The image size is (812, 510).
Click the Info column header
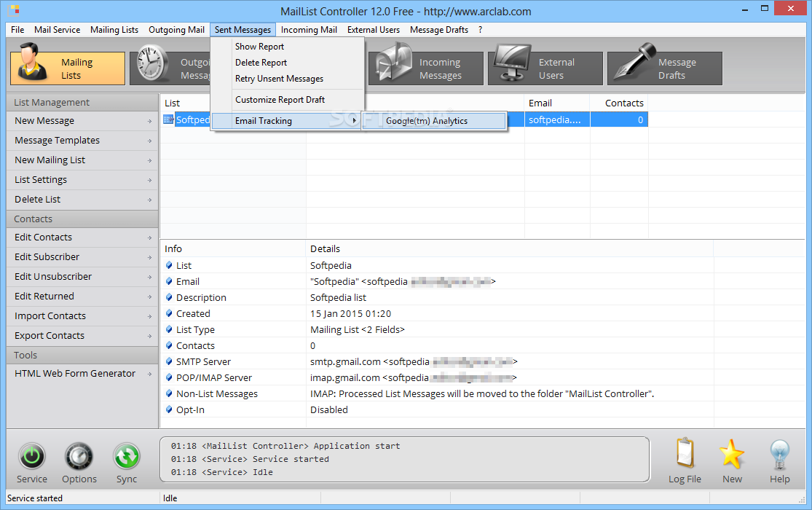click(x=233, y=248)
